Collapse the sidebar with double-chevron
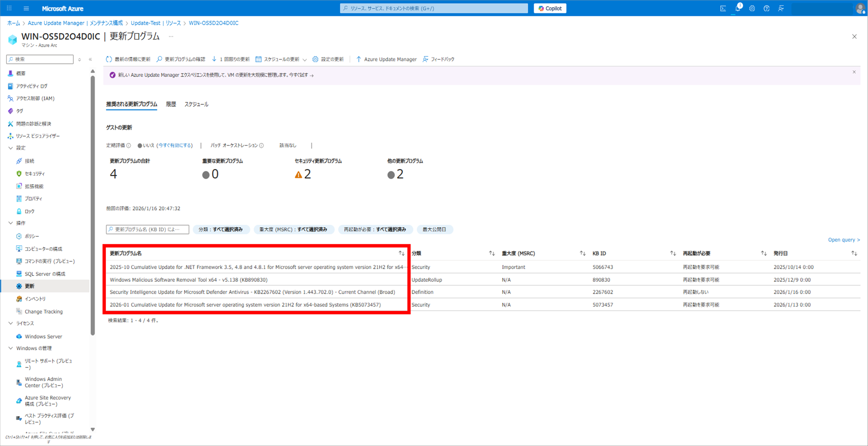The image size is (868, 446). (90, 59)
